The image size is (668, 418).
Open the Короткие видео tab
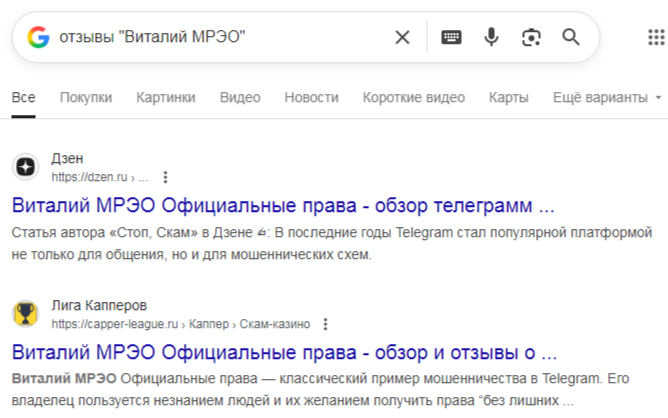click(413, 97)
